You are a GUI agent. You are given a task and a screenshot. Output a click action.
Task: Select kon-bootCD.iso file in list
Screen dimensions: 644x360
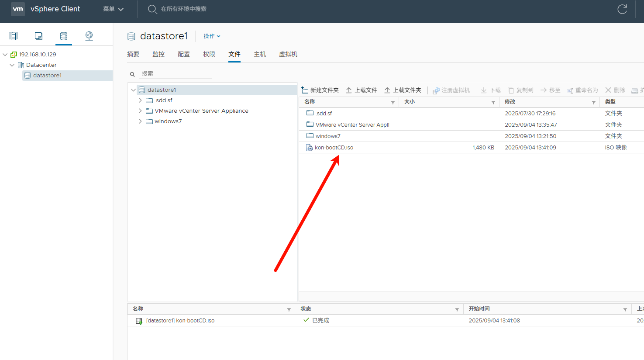click(x=334, y=148)
